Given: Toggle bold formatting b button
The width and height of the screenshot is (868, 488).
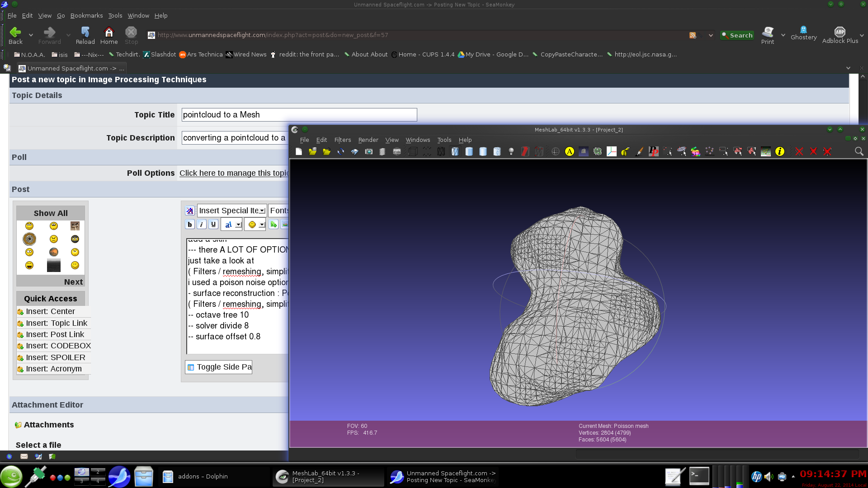Looking at the screenshot, I should (x=190, y=225).
